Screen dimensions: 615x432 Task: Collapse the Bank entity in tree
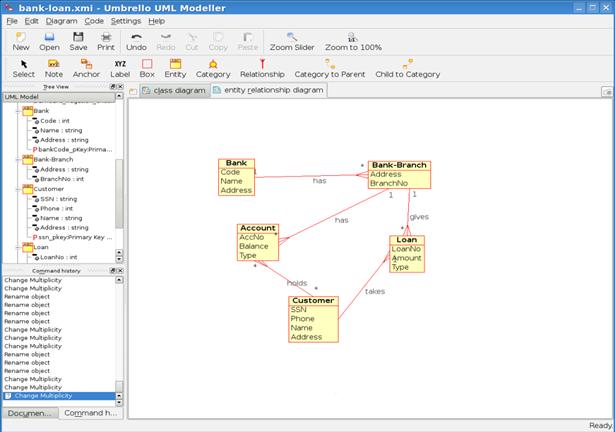pyautogui.click(x=18, y=111)
